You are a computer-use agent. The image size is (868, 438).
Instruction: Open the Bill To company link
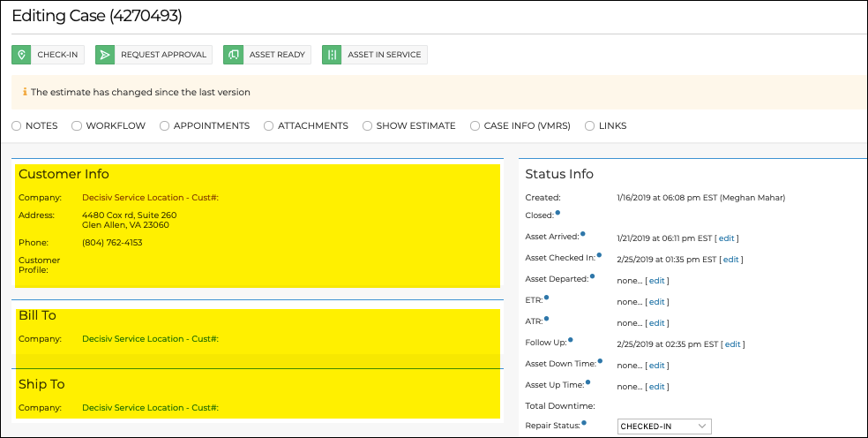coord(151,339)
